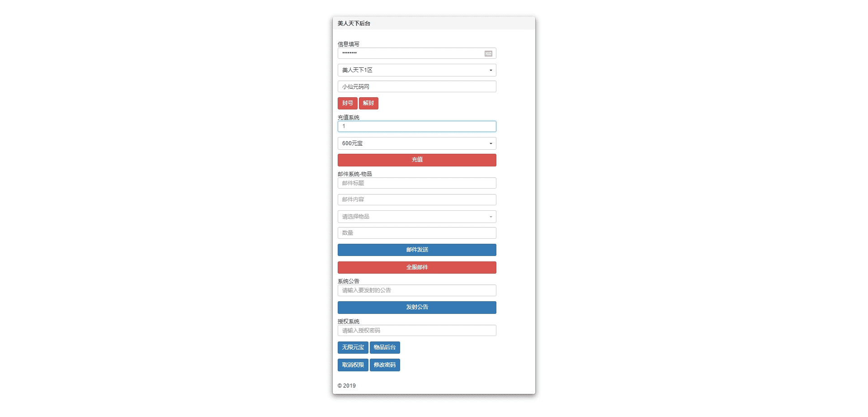This screenshot has height=417, width=868.
Task: Click the 邮件发送 send mail button
Action: (x=416, y=250)
